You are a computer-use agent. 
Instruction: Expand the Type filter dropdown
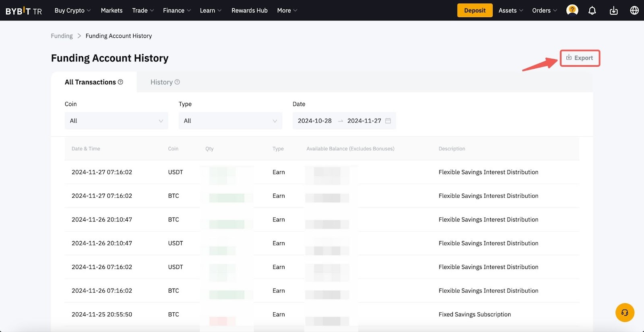[230, 121]
